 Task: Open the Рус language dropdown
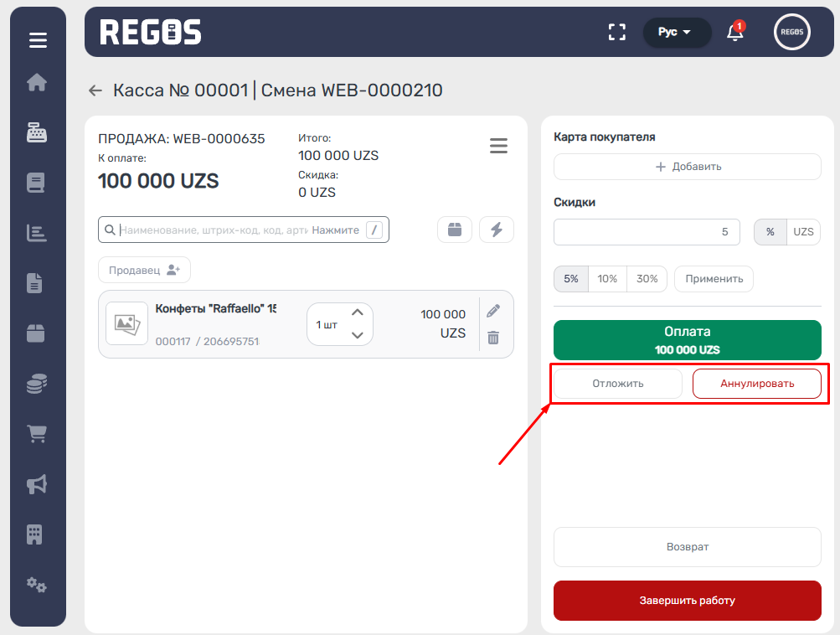coord(676,33)
